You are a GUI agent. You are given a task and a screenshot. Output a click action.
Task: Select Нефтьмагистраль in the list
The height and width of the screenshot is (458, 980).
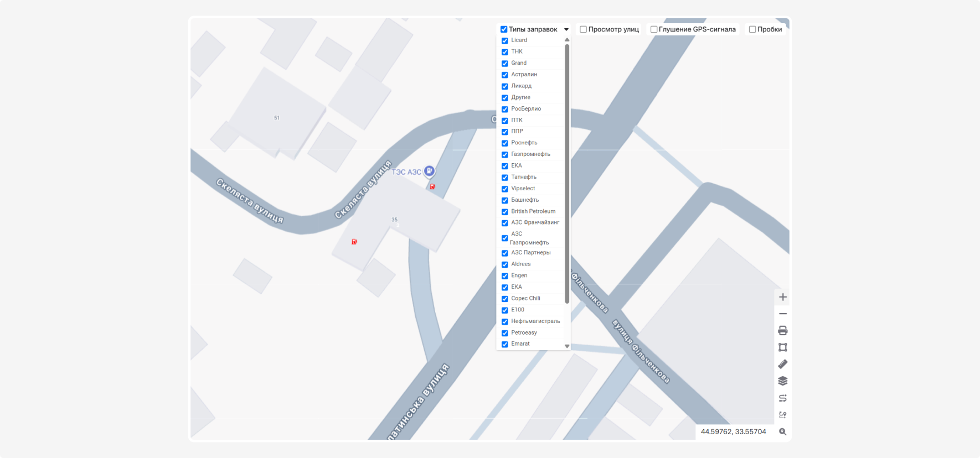tap(535, 321)
